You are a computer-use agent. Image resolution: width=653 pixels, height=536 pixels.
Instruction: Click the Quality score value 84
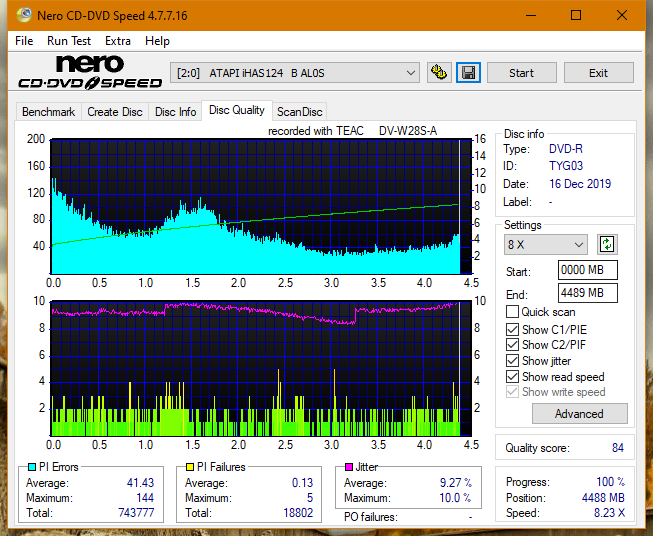point(618,448)
